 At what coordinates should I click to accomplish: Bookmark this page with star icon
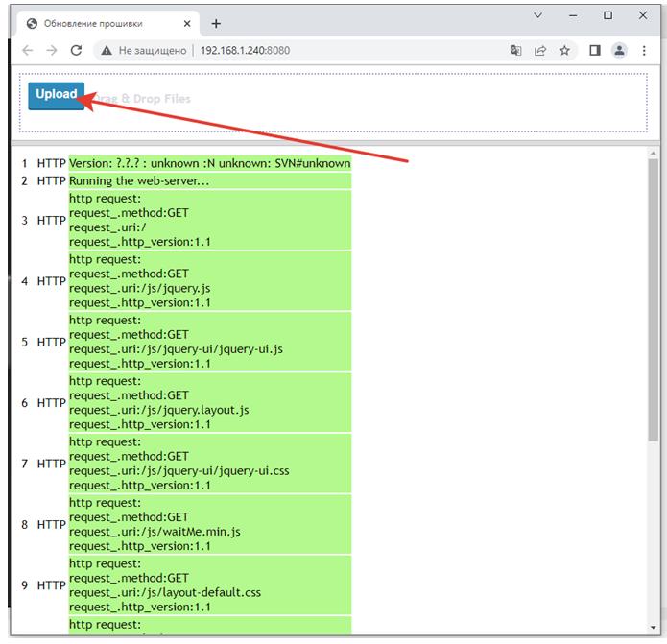coord(564,50)
